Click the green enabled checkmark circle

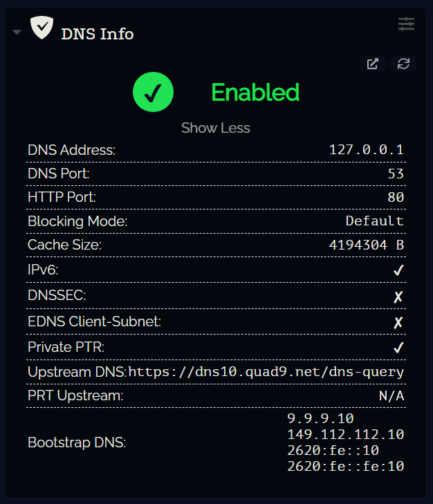coord(153,92)
